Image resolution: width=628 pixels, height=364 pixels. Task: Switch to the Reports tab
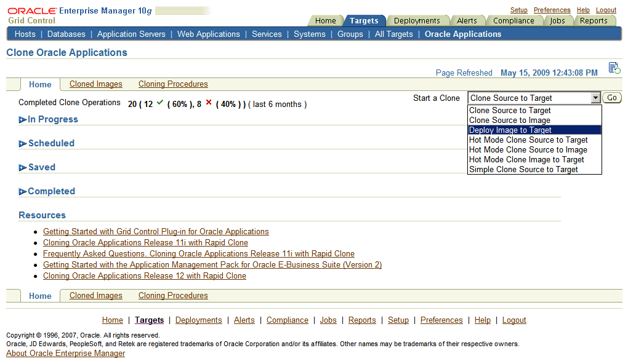(594, 21)
